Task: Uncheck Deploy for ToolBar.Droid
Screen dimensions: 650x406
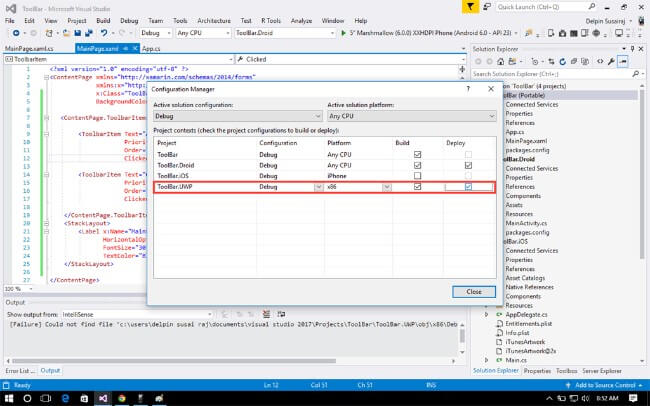Action: (x=468, y=165)
